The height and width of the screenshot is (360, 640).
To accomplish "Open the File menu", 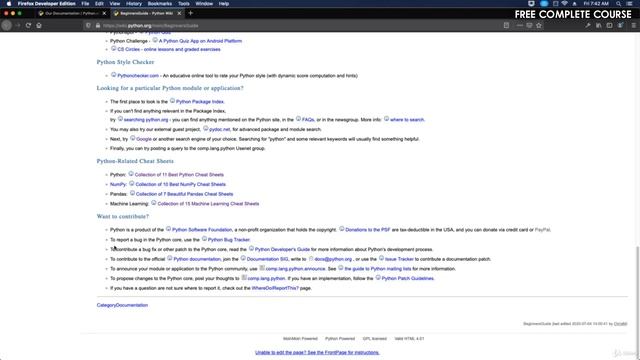I will tap(85, 4).
